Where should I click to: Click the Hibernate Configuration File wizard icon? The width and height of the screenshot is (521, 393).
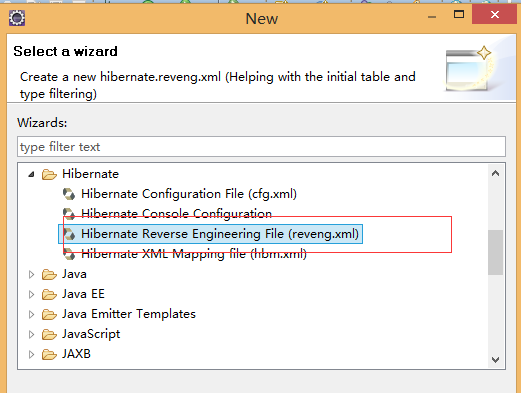pos(69,194)
